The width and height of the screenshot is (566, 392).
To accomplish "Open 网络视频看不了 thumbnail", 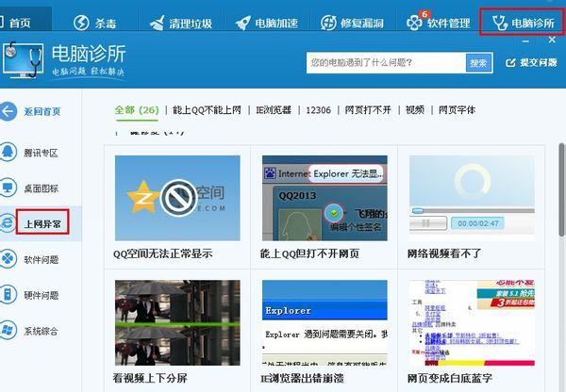I will coord(472,198).
